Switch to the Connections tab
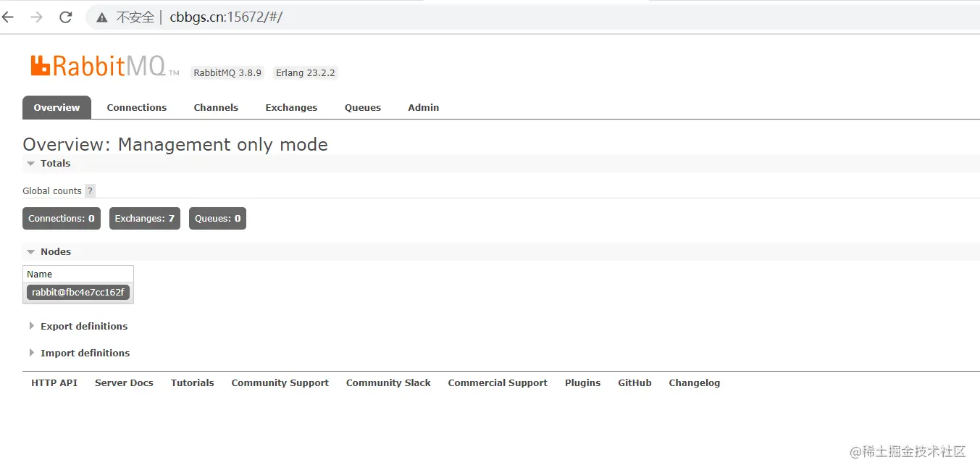The image size is (980, 473). pos(137,107)
